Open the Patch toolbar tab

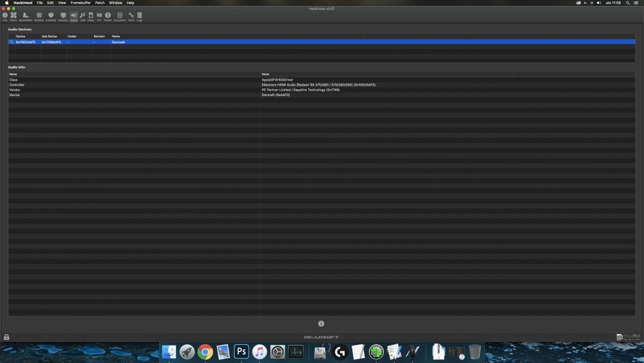click(x=14, y=17)
